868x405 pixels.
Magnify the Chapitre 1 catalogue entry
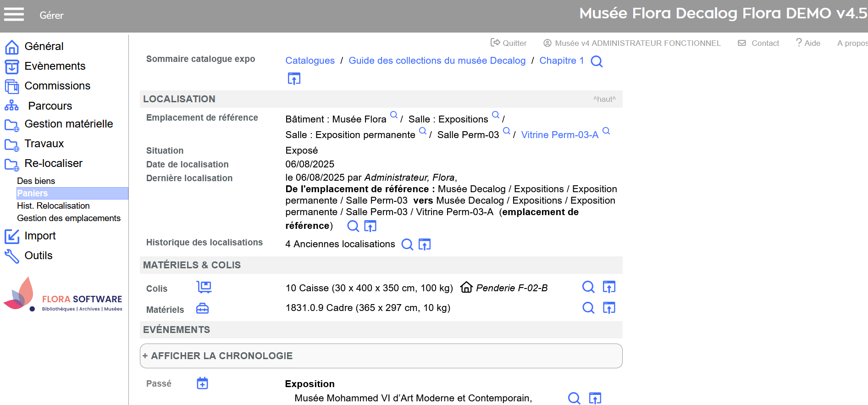[597, 61]
